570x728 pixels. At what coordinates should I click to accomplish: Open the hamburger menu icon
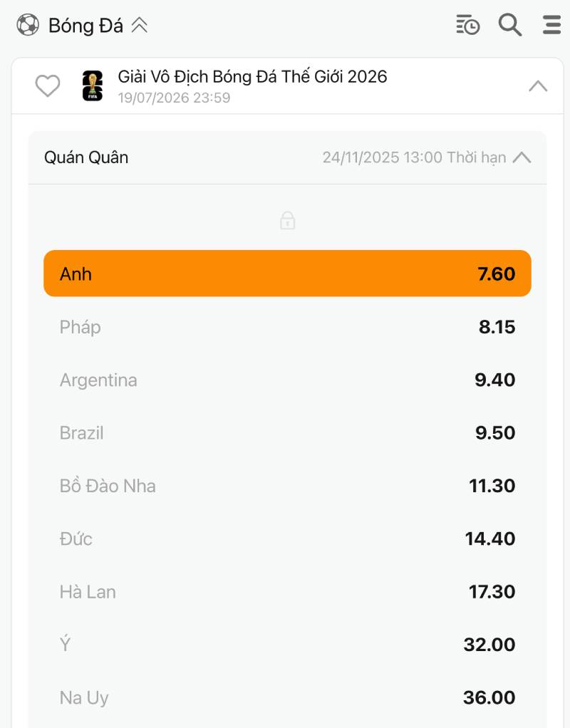[x=552, y=25]
